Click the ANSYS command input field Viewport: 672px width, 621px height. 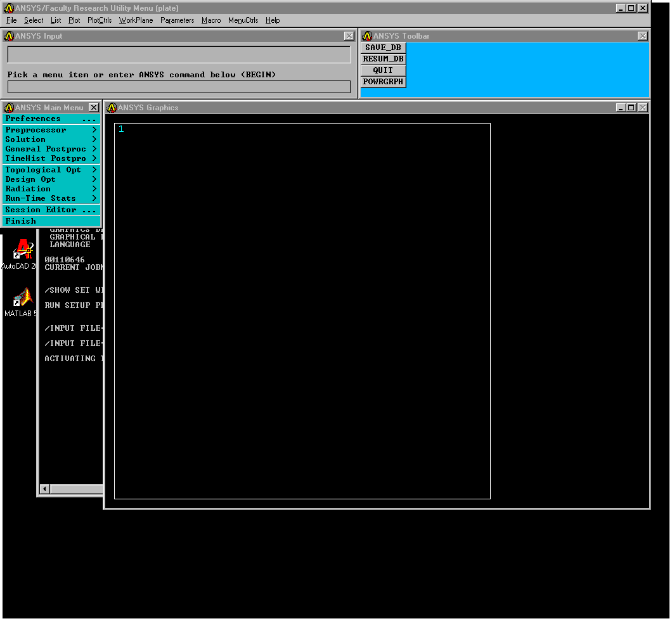[x=179, y=87]
